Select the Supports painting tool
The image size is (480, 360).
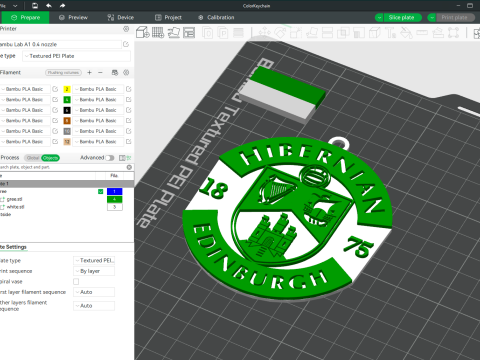point(359,33)
